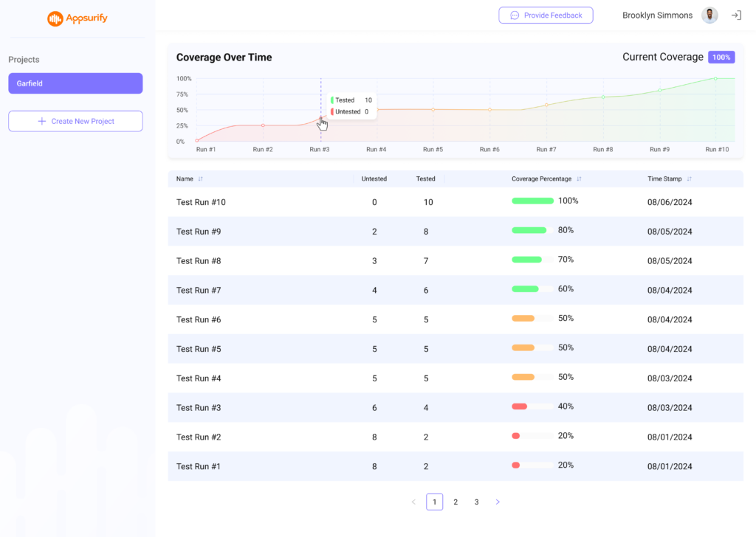Image resolution: width=756 pixels, height=537 pixels.
Task: Click the Run #2 chart data point
Action: [263, 125]
